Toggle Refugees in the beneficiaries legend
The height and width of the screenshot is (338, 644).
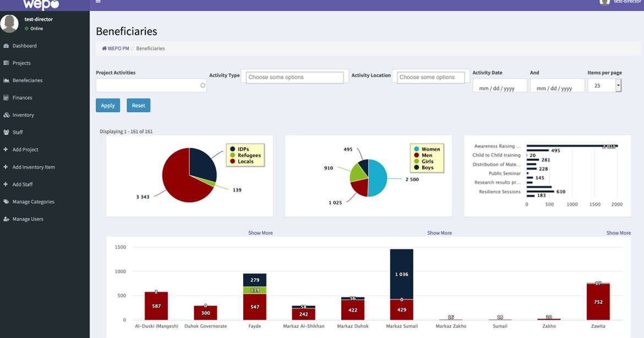(x=250, y=154)
